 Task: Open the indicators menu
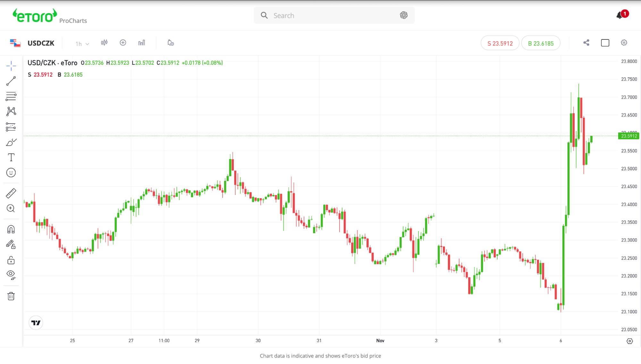141,43
